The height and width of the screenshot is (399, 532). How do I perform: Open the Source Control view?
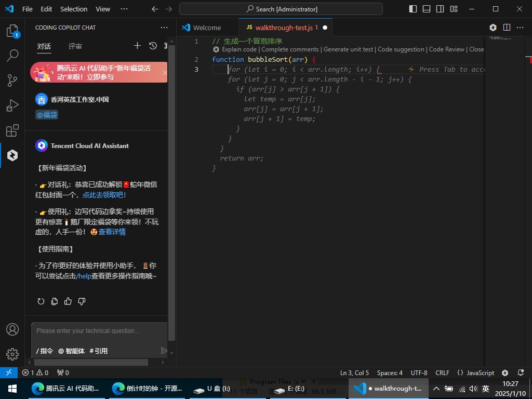(x=12, y=81)
